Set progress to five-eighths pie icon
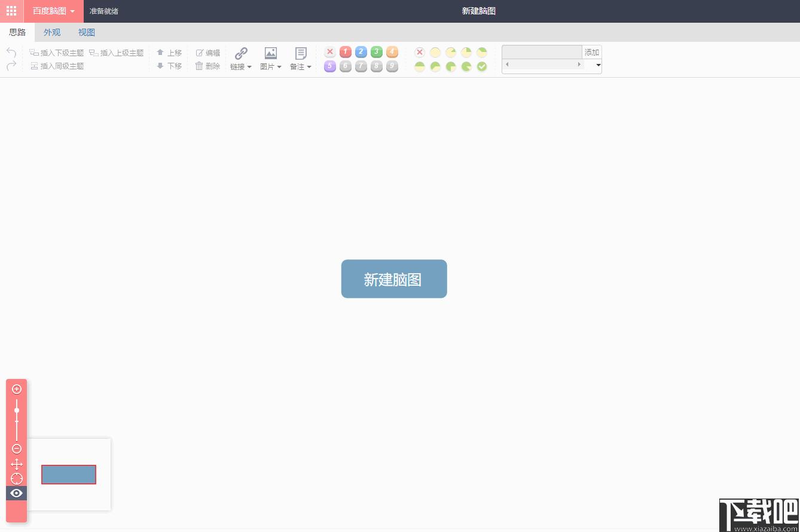The image size is (800, 532). pos(435,67)
